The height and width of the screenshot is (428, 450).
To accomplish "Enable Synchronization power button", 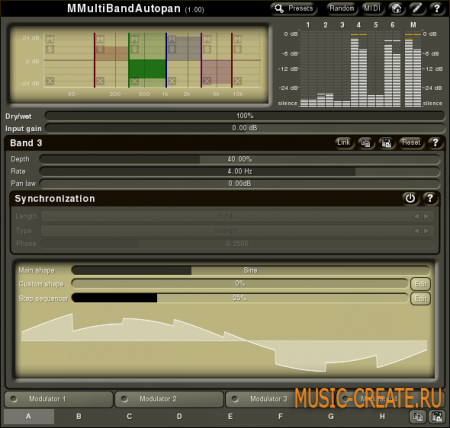I will pyautogui.click(x=410, y=198).
